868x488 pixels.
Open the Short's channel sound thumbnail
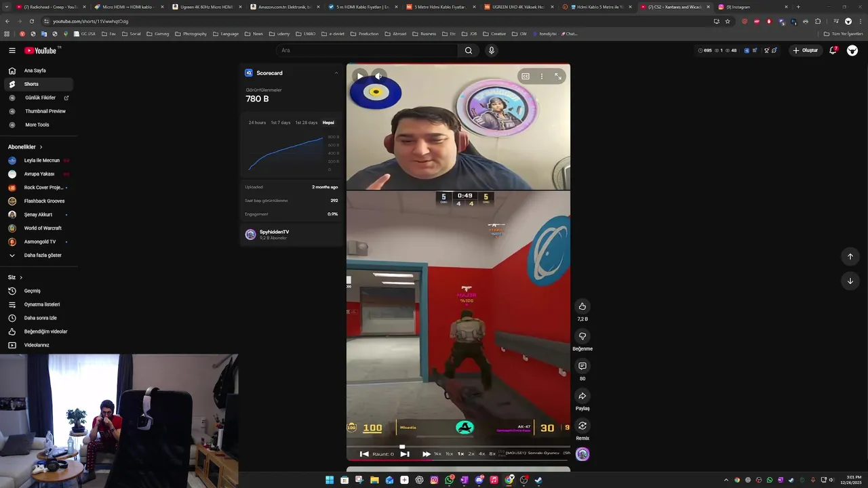pos(583,454)
